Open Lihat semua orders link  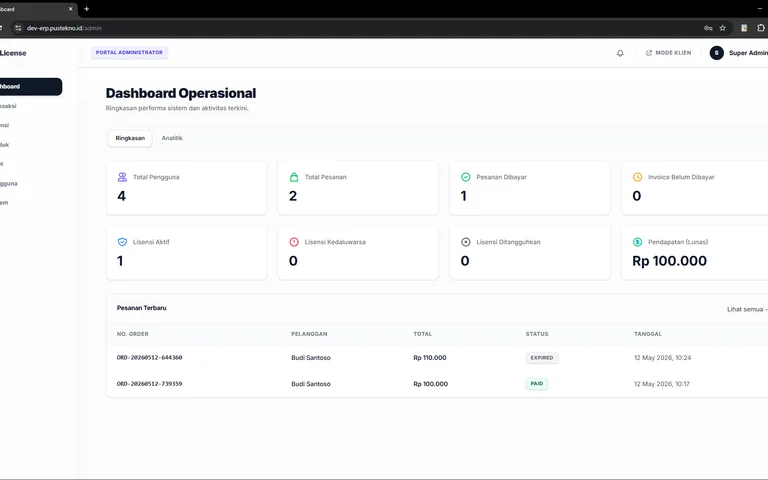(747, 309)
